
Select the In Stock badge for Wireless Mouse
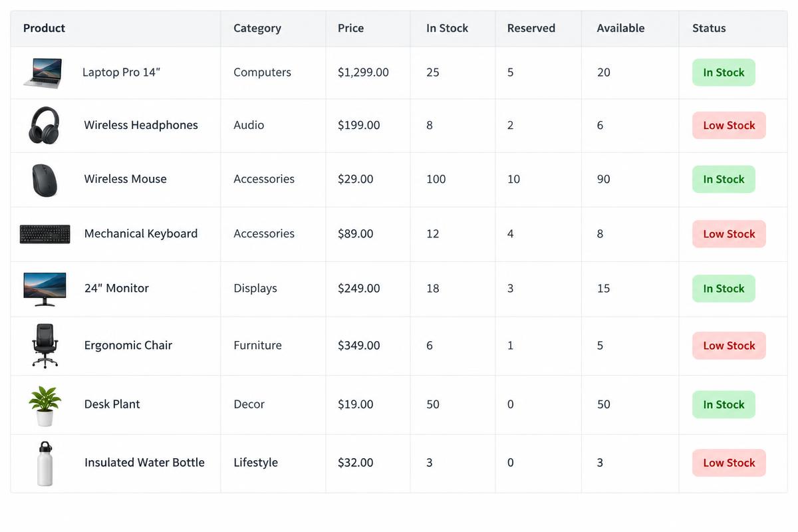724,179
